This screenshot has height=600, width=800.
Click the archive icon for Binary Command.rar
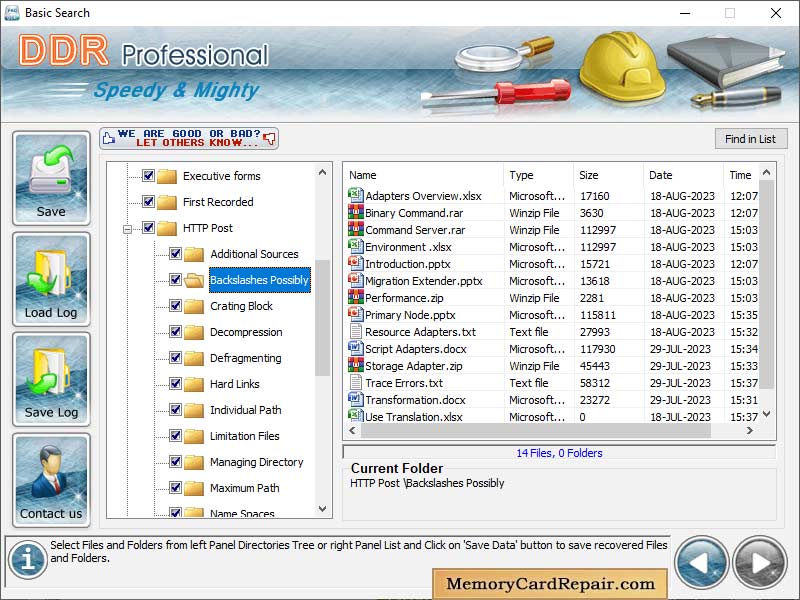355,212
